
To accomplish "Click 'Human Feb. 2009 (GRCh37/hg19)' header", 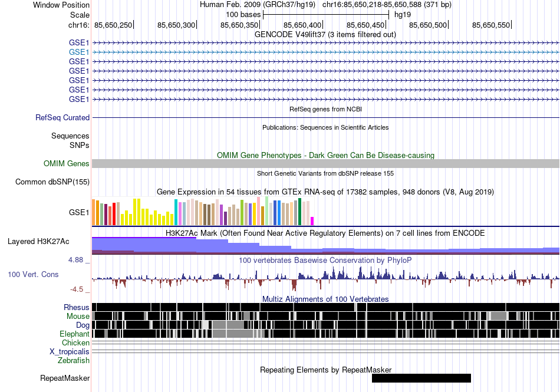I will tap(258, 5).
